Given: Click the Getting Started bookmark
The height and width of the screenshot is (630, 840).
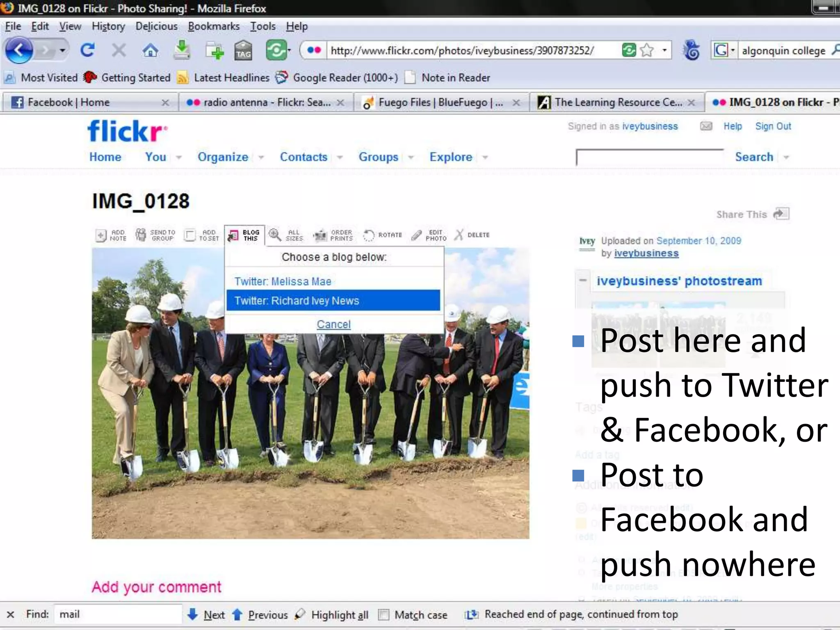Looking at the screenshot, I should (x=127, y=78).
